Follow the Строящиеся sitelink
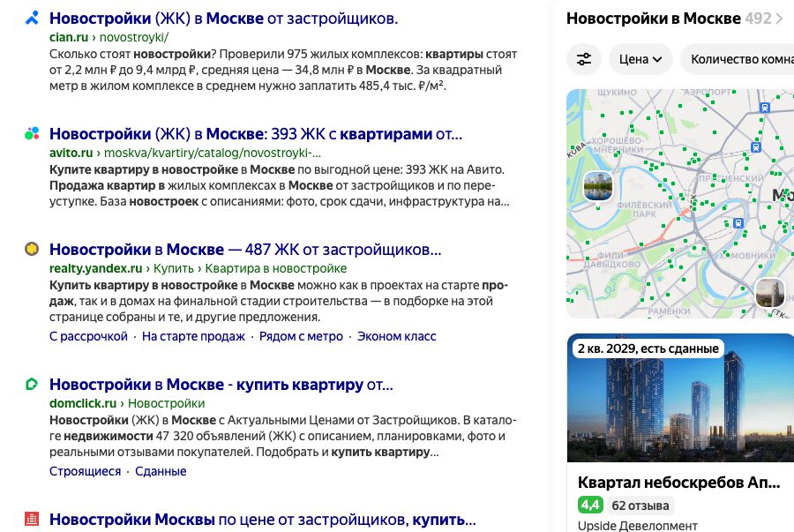This screenshot has width=794, height=532. [85, 471]
